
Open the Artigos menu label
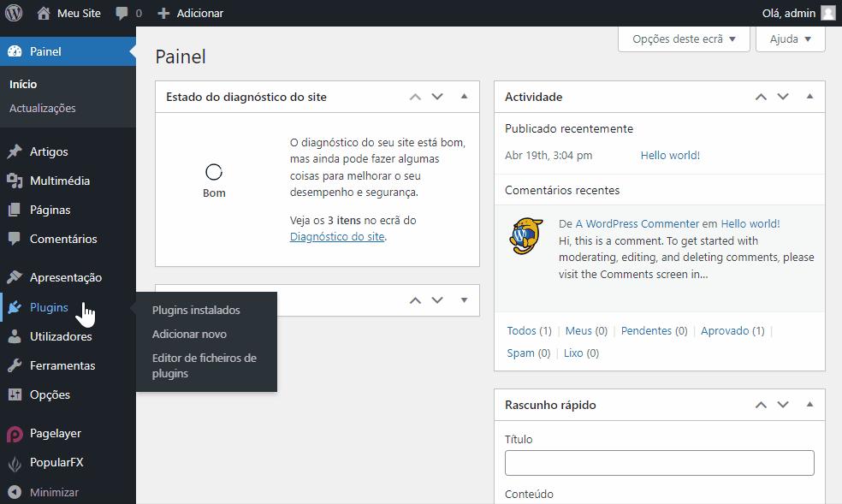coord(49,152)
